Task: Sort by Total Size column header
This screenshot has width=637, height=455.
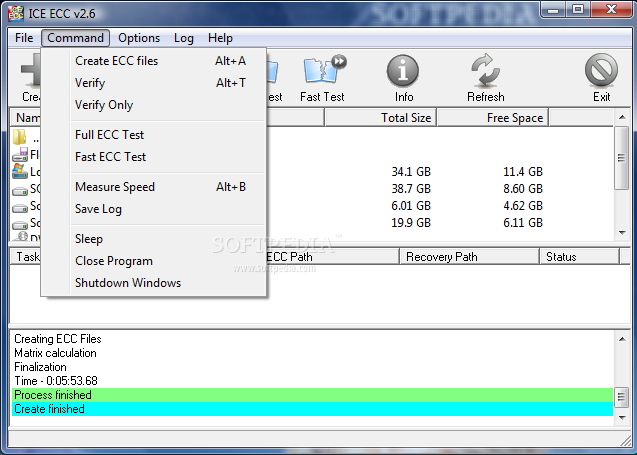Action: tap(380, 118)
